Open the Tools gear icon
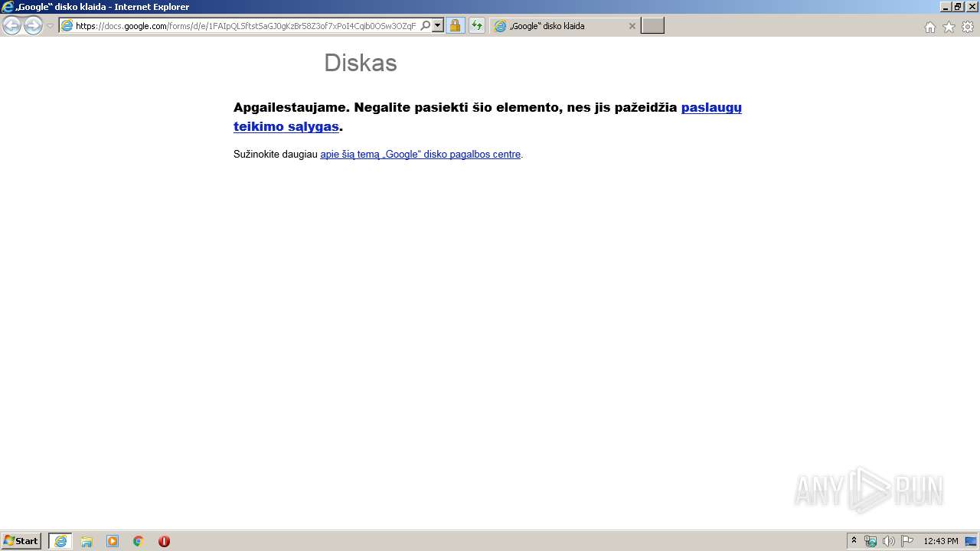The height and width of the screenshot is (551, 980). pos(968,27)
